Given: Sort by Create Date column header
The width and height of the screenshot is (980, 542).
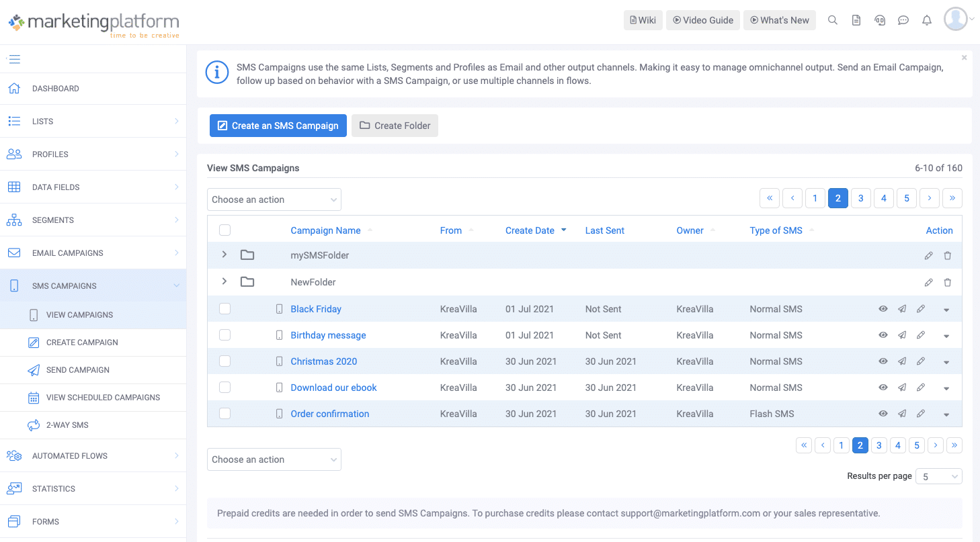Looking at the screenshot, I should coord(530,230).
